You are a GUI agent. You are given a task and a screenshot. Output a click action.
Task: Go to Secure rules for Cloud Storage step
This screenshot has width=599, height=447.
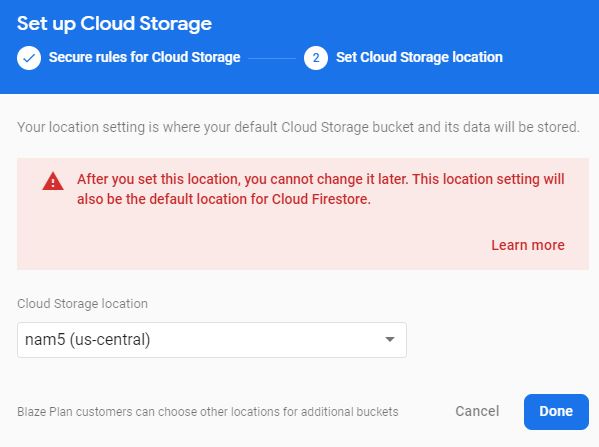click(x=144, y=57)
